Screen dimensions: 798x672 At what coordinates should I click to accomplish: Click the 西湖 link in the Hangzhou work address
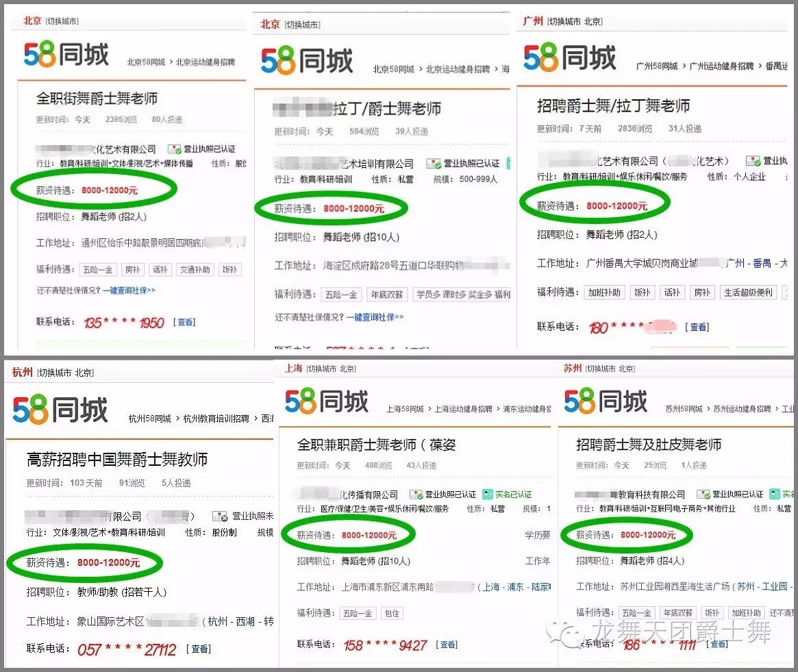pyautogui.click(x=245, y=621)
